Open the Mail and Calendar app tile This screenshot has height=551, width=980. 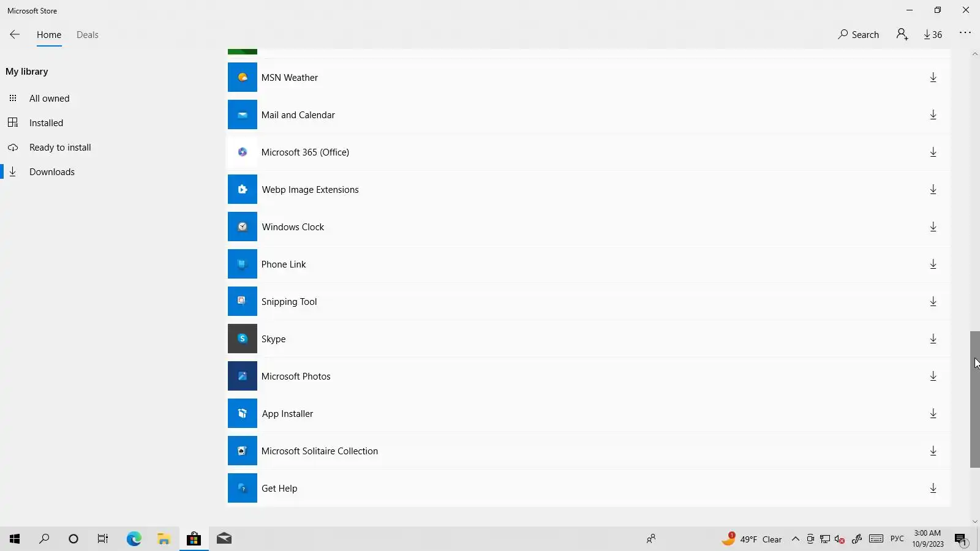tap(243, 115)
